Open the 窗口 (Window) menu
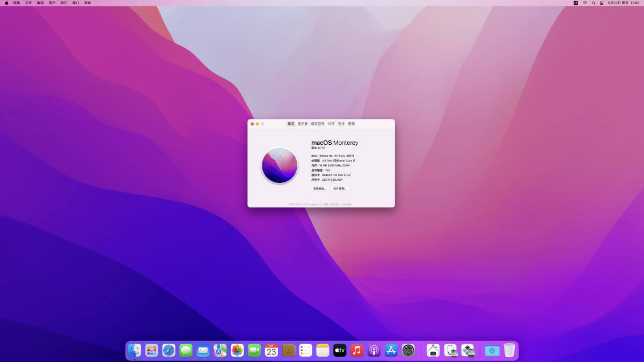 [x=76, y=3]
